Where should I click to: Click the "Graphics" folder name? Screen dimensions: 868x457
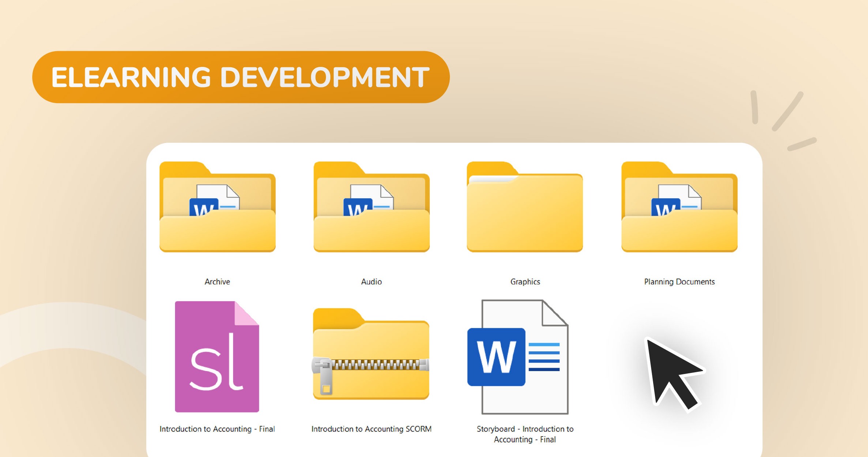525,282
